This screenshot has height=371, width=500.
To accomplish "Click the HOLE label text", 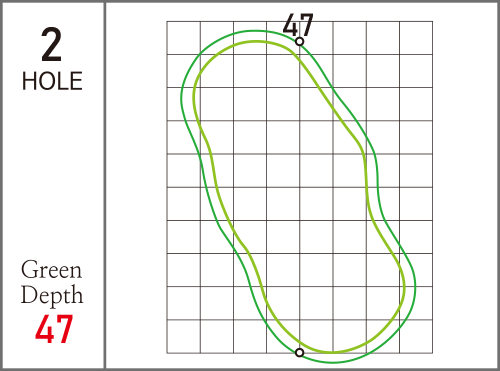I will pos(52,81).
